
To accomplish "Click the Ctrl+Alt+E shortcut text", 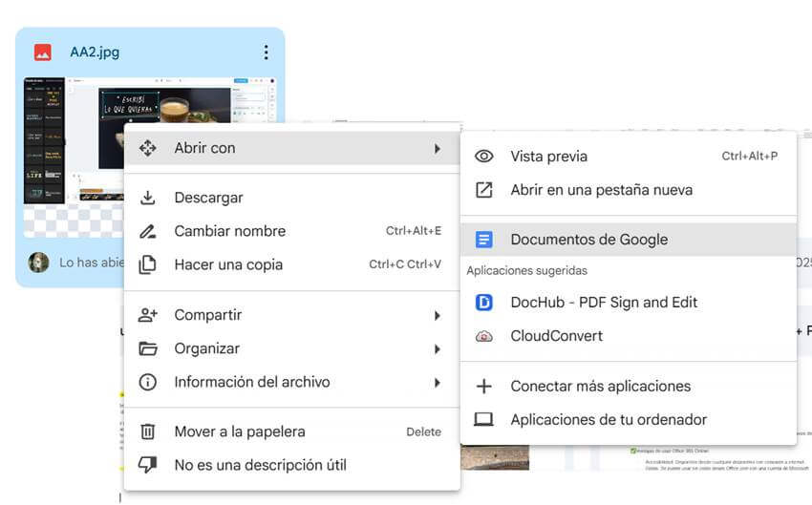I will tap(414, 231).
